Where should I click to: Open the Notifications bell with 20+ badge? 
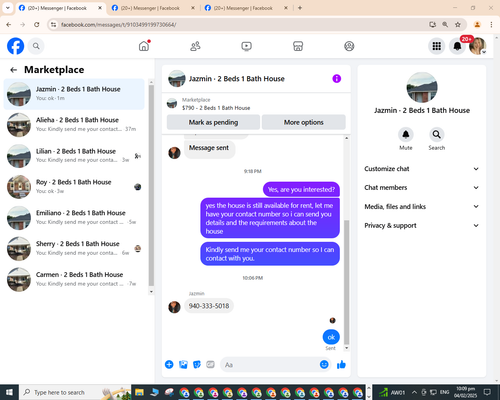coord(457,46)
